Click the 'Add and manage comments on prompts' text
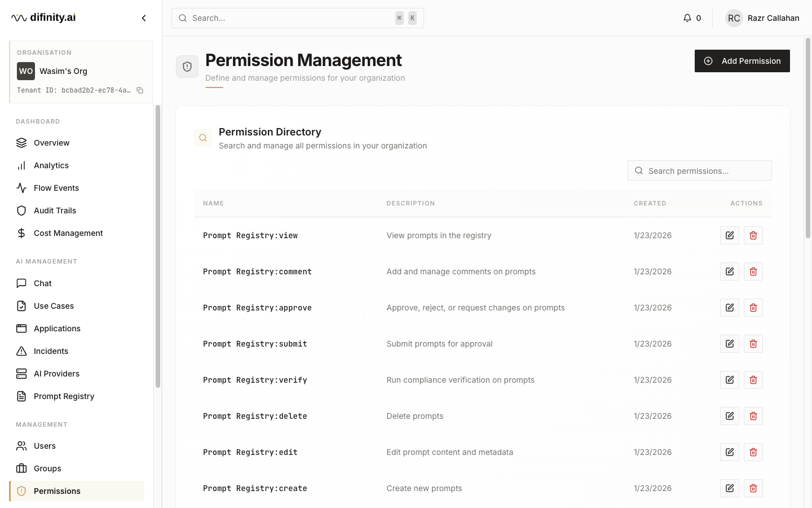Viewport: 812px width, 508px height. pyautogui.click(x=461, y=271)
